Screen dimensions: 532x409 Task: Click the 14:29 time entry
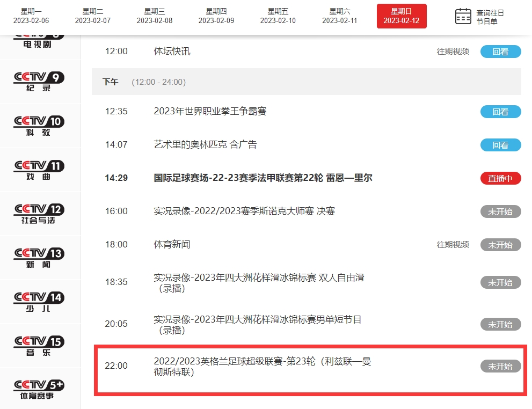tap(116, 178)
